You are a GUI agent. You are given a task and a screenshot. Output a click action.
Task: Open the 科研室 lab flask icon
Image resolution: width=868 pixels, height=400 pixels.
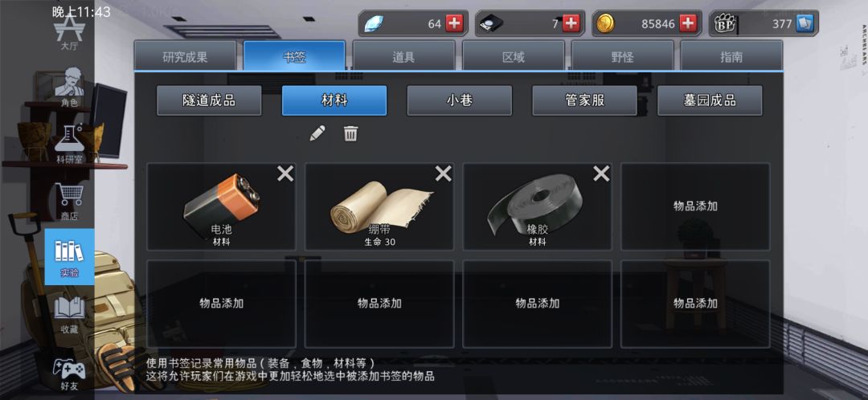pyautogui.click(x=69, y=144)
